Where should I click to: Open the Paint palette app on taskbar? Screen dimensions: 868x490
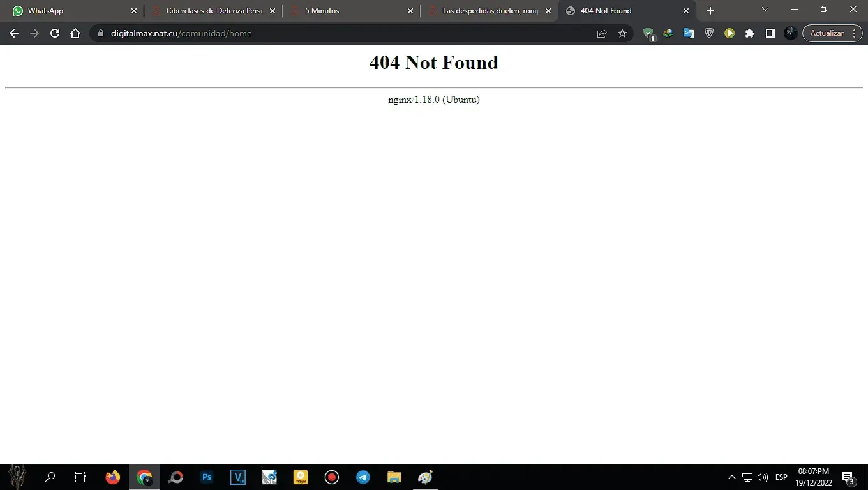click(x=425, y=477)
